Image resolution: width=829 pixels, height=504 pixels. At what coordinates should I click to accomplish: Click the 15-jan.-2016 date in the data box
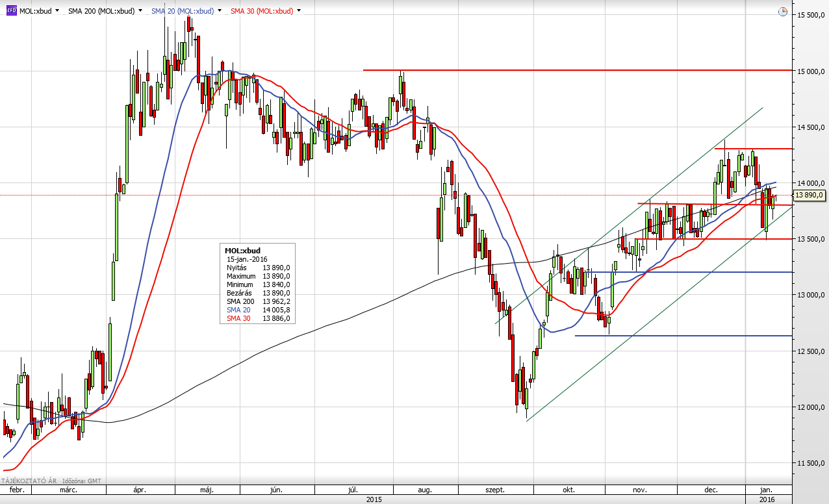[248, 258]
